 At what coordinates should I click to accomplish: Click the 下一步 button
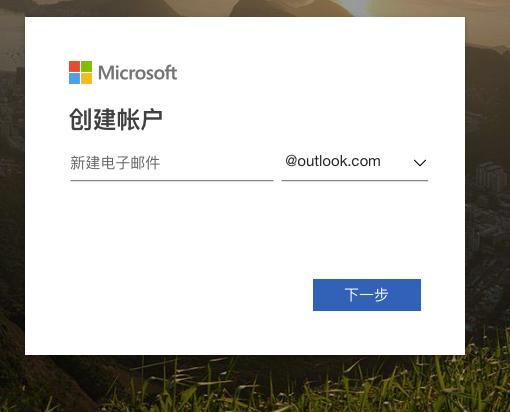click(x=367, y=295)
